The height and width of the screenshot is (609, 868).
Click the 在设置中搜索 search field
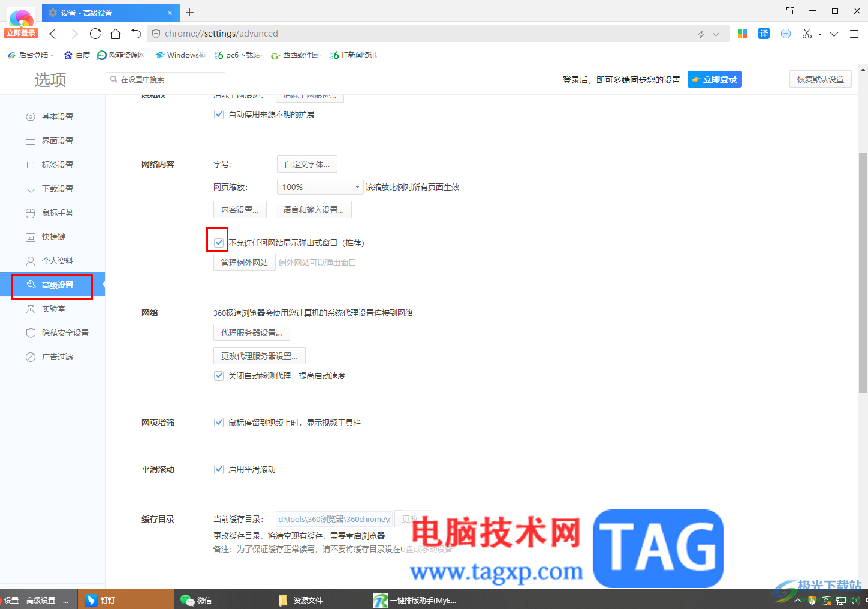tap(165, 79)
